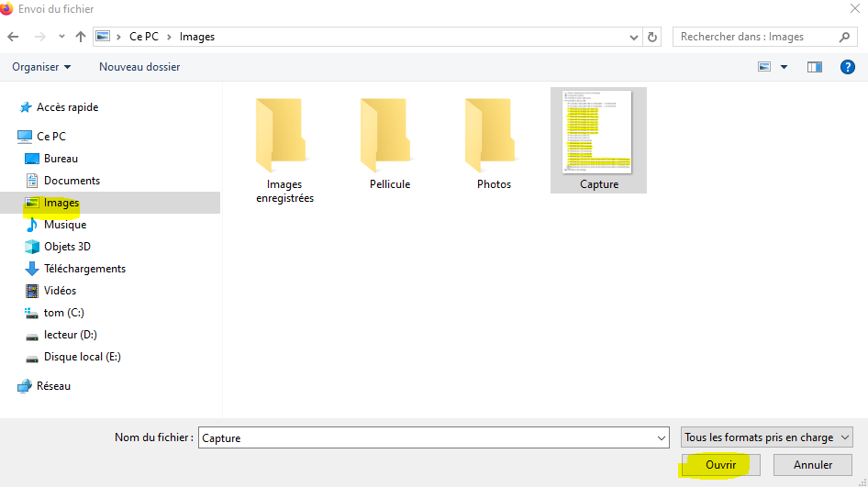This screenshot has width=868, height=487.
Task: Select the Capture image thumbnail
Action: (598, 140)
